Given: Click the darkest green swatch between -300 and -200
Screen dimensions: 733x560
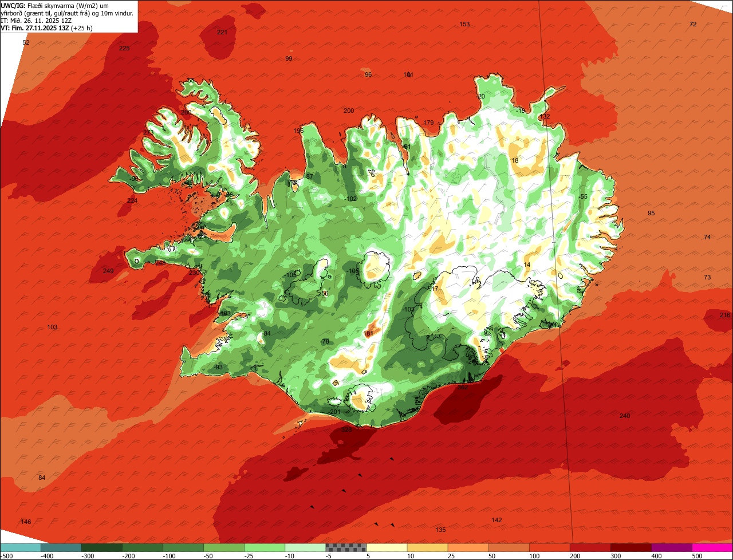Looking at the screenshot, I should point(102,547).
